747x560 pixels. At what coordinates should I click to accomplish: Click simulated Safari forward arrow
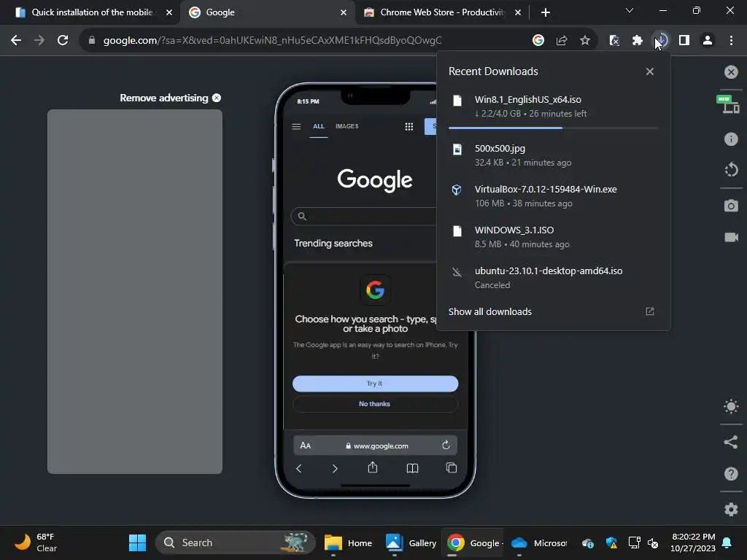coord(335,469)
